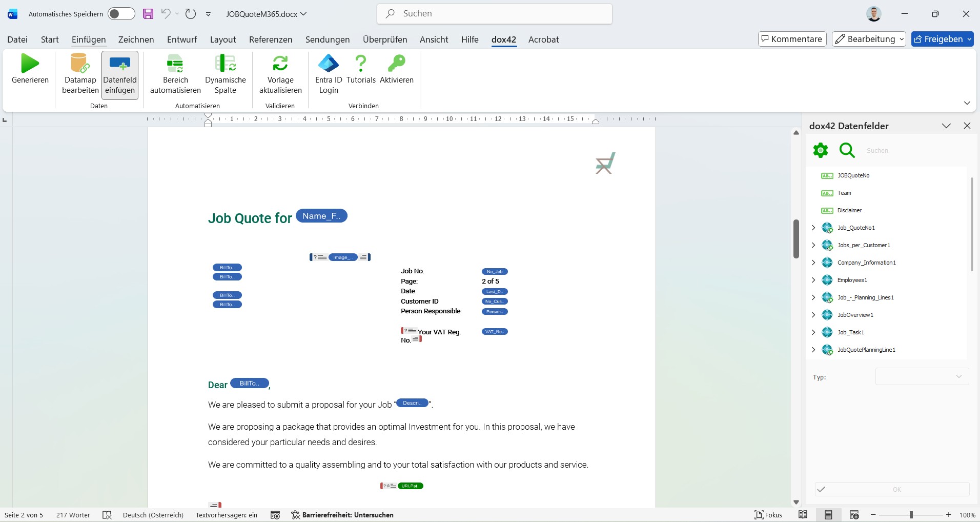Switch to the dox42 ribbon tab

[503, 39]
